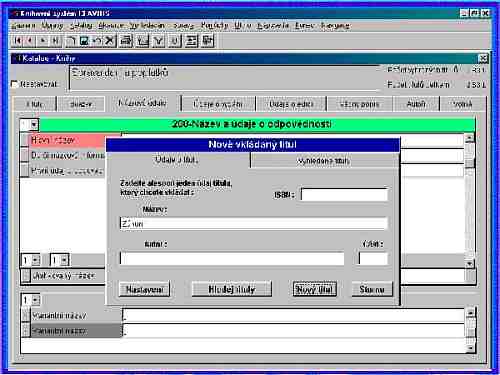
Task: Open the Autoři tab
Action: 416,104
